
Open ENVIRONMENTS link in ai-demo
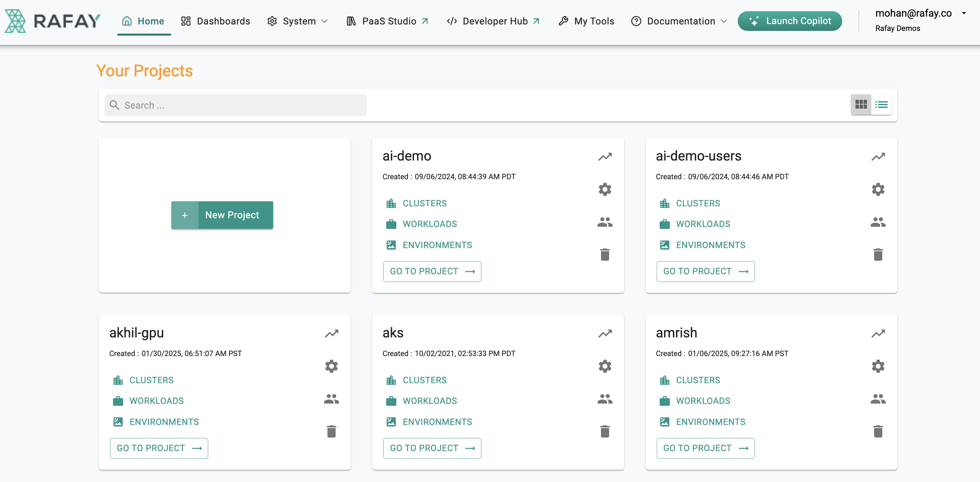click(x=429, y=245)
